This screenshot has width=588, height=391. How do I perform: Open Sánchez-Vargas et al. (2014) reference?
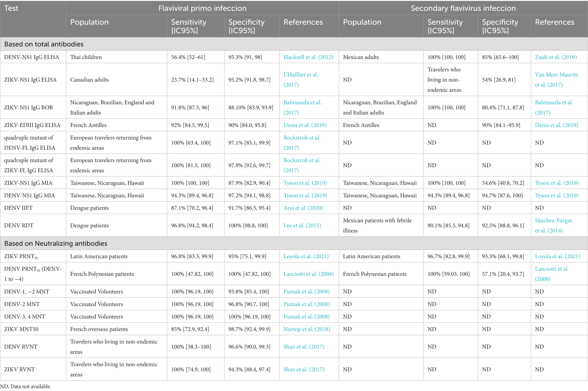(553, 226)
